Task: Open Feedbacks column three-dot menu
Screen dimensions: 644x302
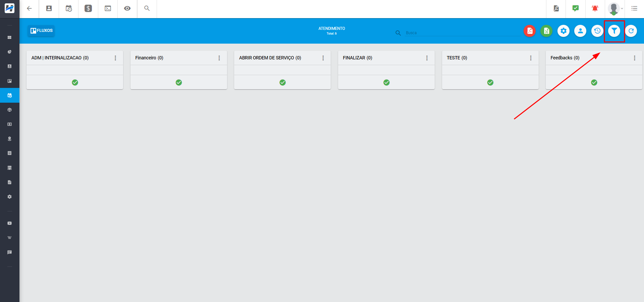Action: click(634, 58)
